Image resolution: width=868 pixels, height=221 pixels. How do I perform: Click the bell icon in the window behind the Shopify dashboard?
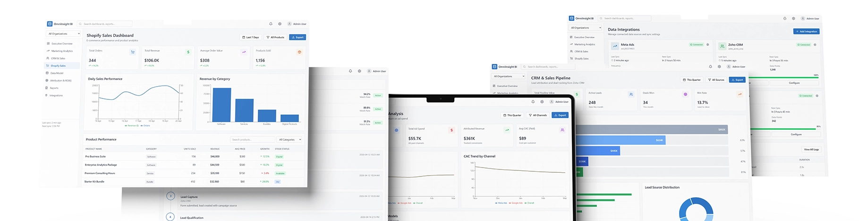(350, 71)
